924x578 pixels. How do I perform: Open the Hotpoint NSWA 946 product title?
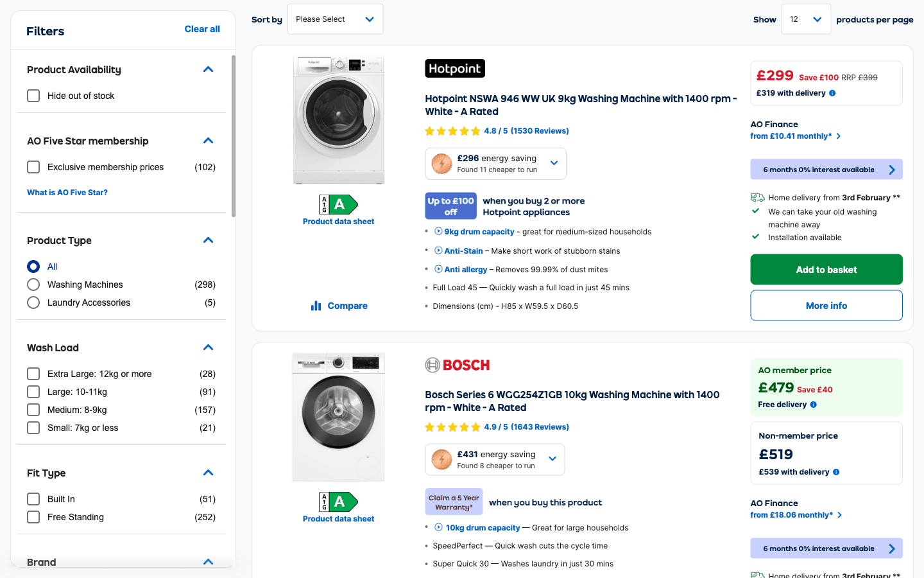(581, 105)
